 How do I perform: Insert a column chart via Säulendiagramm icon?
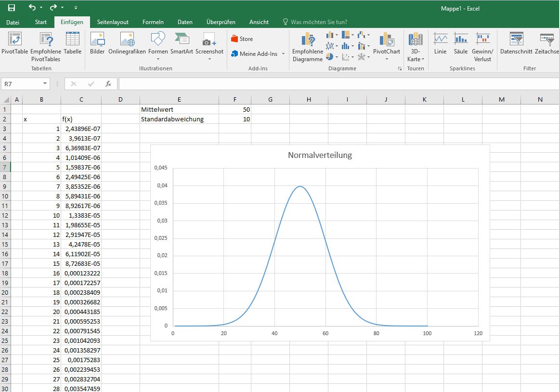[329, 35]
